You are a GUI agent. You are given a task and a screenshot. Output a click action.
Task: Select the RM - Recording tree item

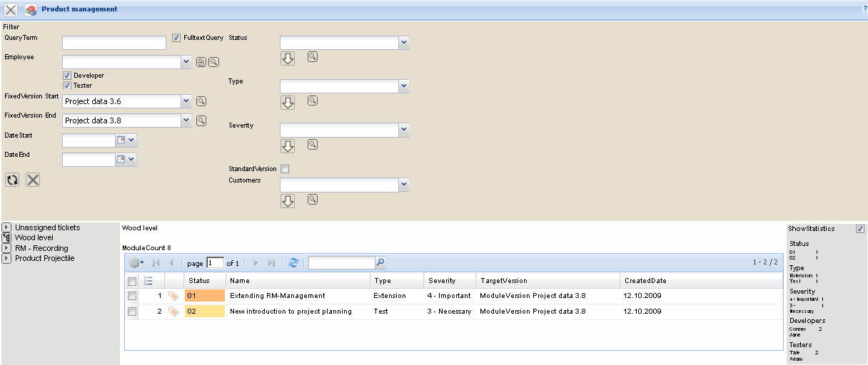[x=41, y=248]
